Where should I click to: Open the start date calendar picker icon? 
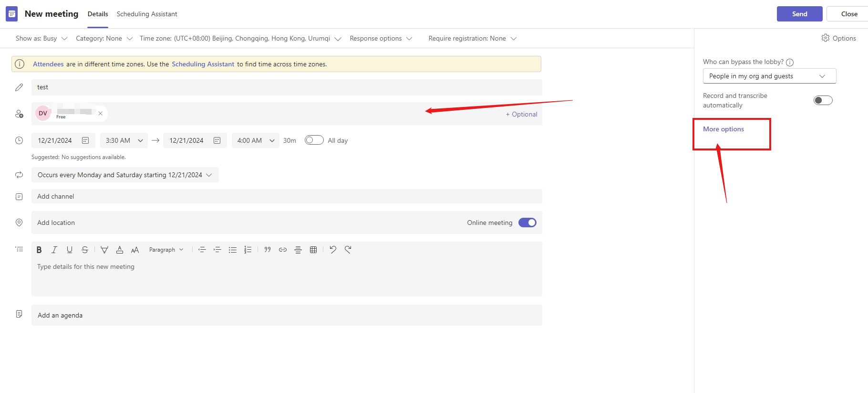tap(85, 140)
